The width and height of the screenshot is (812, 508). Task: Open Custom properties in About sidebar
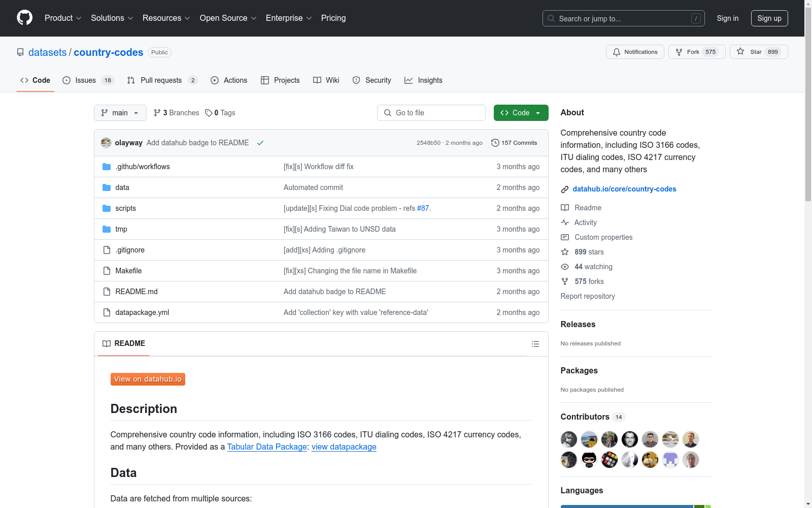pyautogui.click(x=597, y=237)
